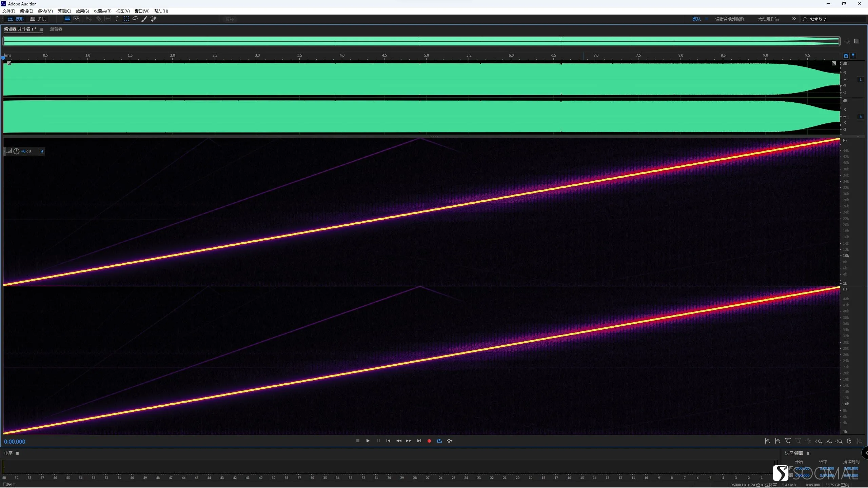Image resolution: width=868 pixels, height=488 pixels.
Task: Select the Marquee Selection tool
Action: [126, 19]
